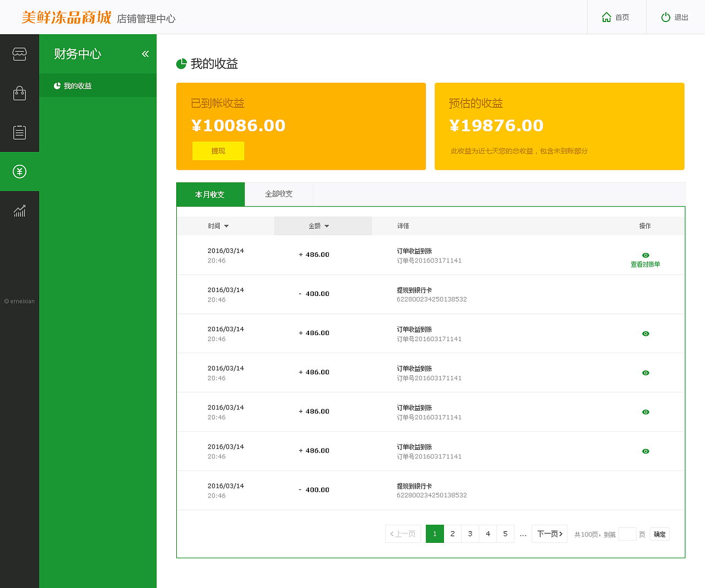Click the ¥19876.00 estimated earnings amount
The height and width of the screenshot is (588, 705).
click(497, 126)
